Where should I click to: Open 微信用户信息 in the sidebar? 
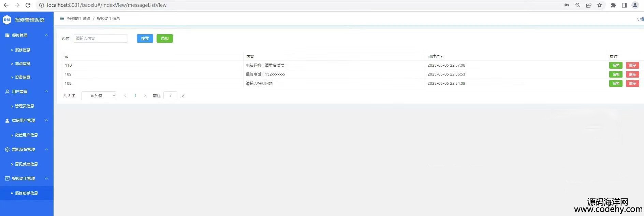(x=26, y=135)
